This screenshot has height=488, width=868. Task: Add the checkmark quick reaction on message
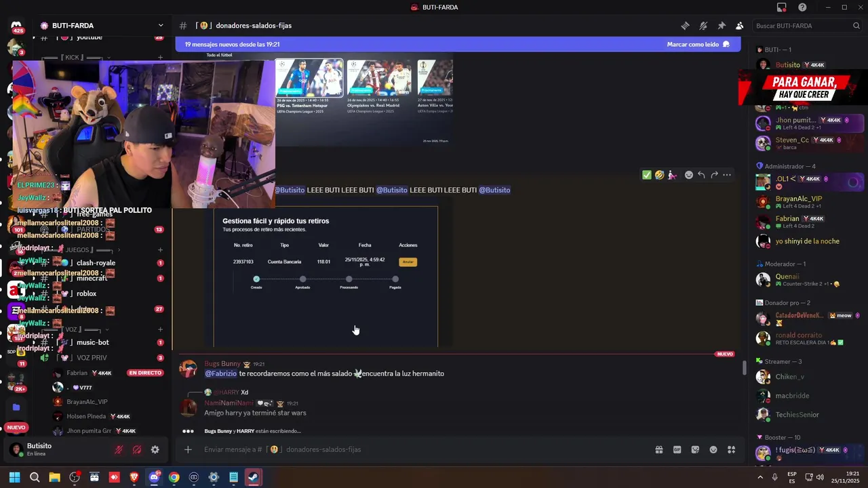point(647,175)
